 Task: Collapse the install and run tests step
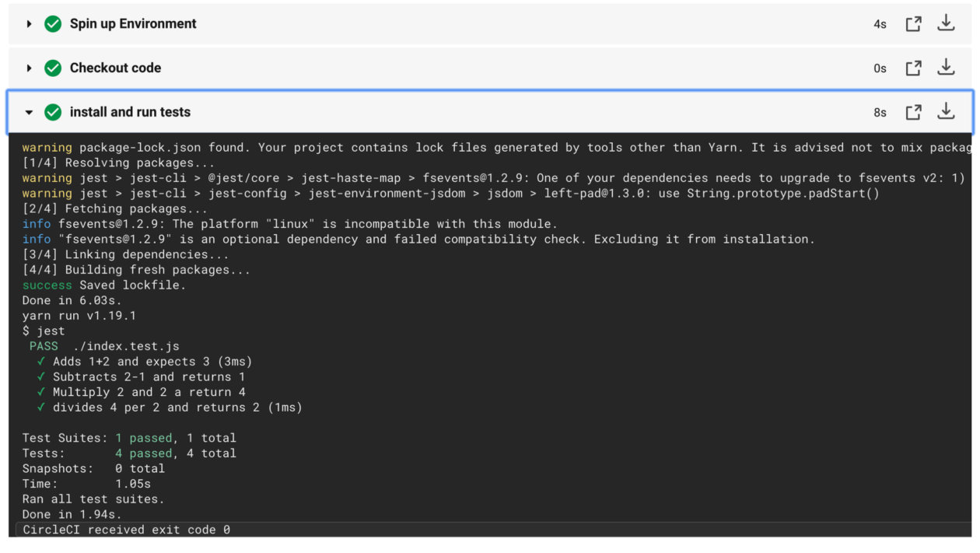pos(29,113)
